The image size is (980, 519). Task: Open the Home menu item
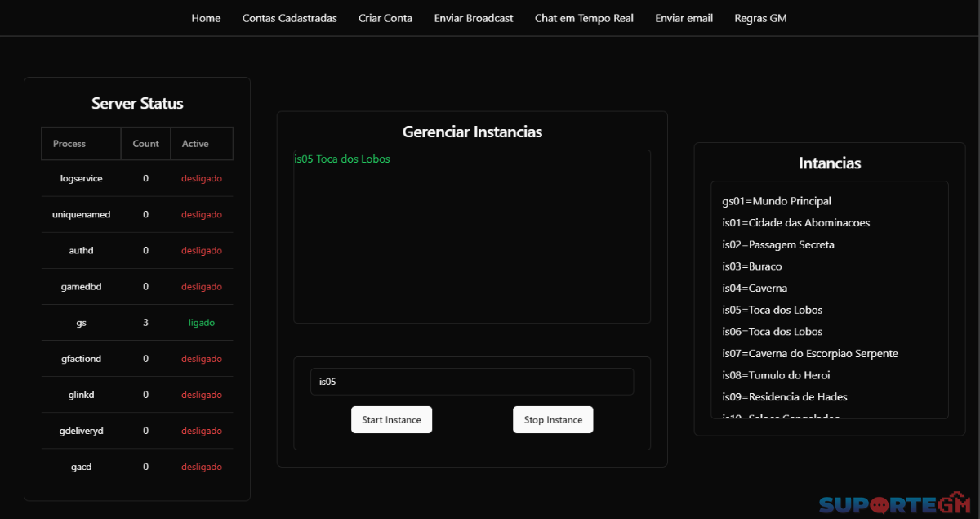[x=206, y=18]
